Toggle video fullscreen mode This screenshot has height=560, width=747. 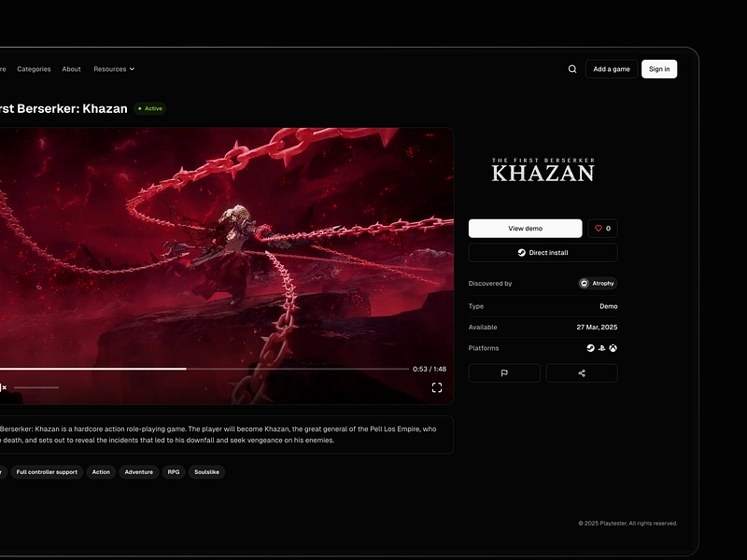pyautogui.click(x=437, y=387)
